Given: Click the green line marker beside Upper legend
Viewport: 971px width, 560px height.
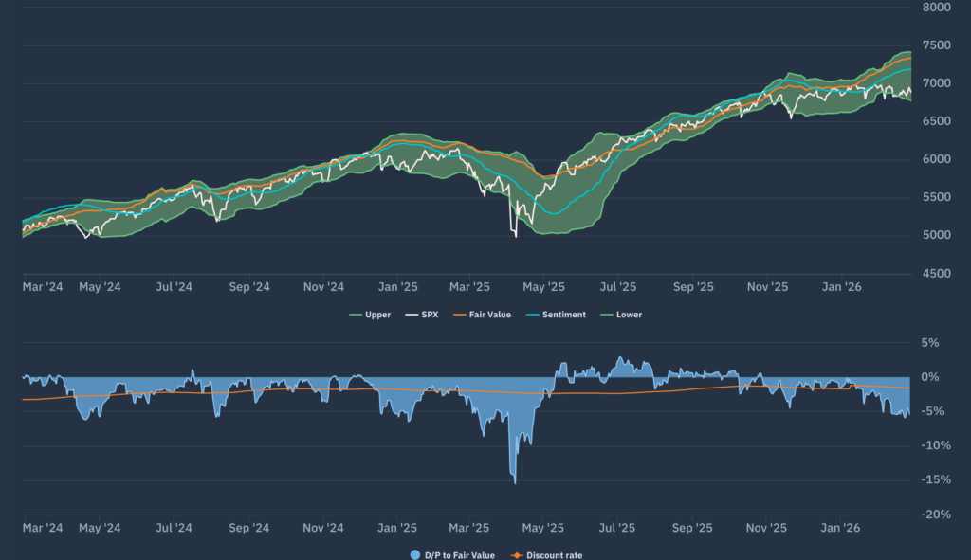Looking at the screenshot, I should coord(357,315).
